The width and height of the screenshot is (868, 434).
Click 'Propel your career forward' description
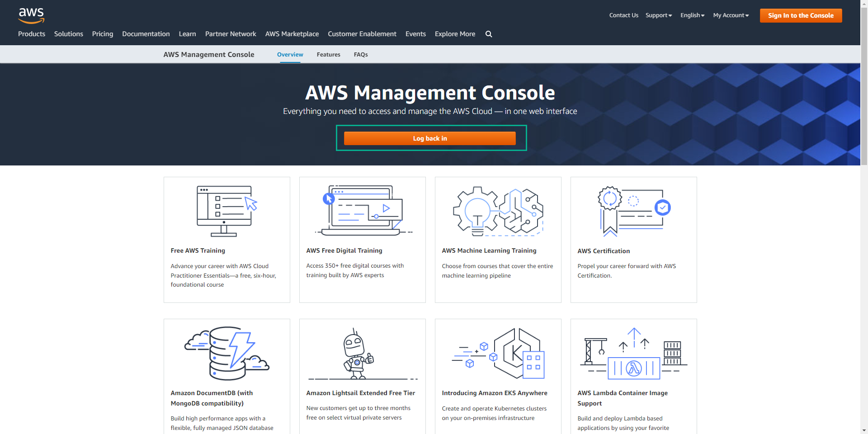point(627,271)
